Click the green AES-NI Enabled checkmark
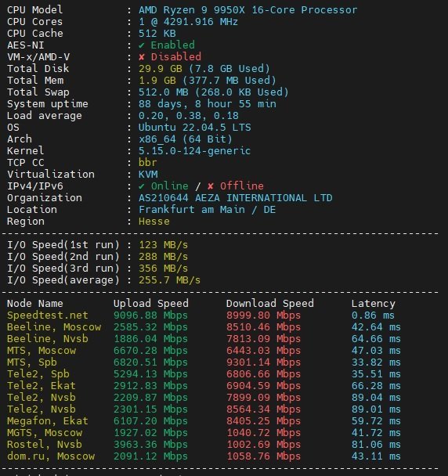The width and height of the screenshot is (448, 476). pos(142,45)
